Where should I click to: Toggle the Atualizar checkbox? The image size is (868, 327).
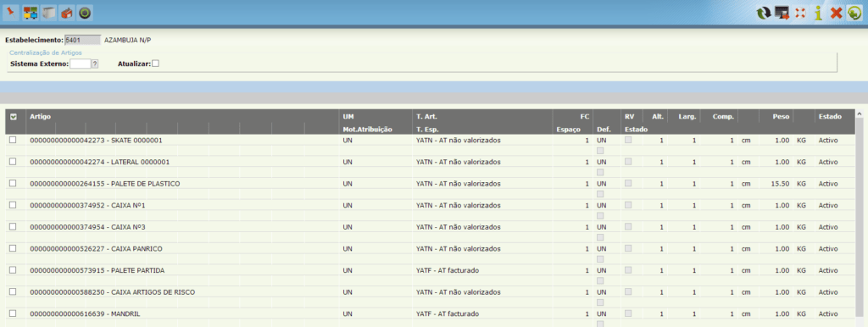pyautogui.click(x=156, y=64)
